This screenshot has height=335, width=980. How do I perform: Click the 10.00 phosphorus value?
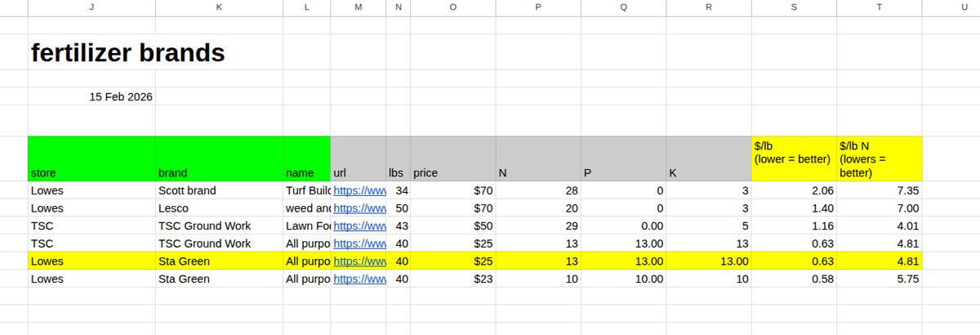[x=624, y=279]
